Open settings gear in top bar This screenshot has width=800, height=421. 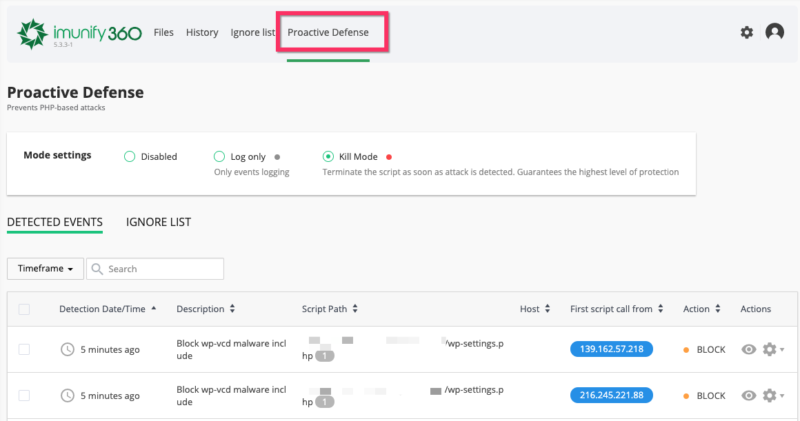(746, 33)
